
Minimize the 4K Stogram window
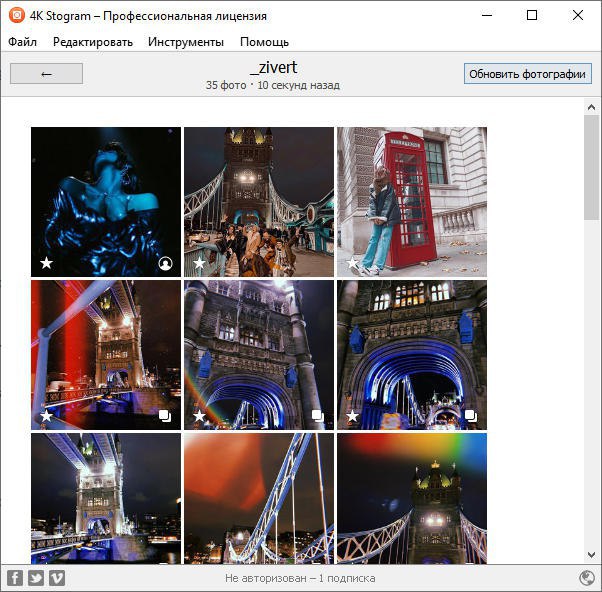pos(487,15)
